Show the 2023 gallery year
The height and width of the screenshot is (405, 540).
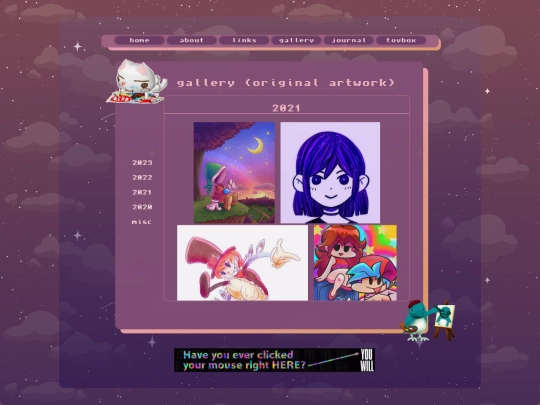pos(142,163)
